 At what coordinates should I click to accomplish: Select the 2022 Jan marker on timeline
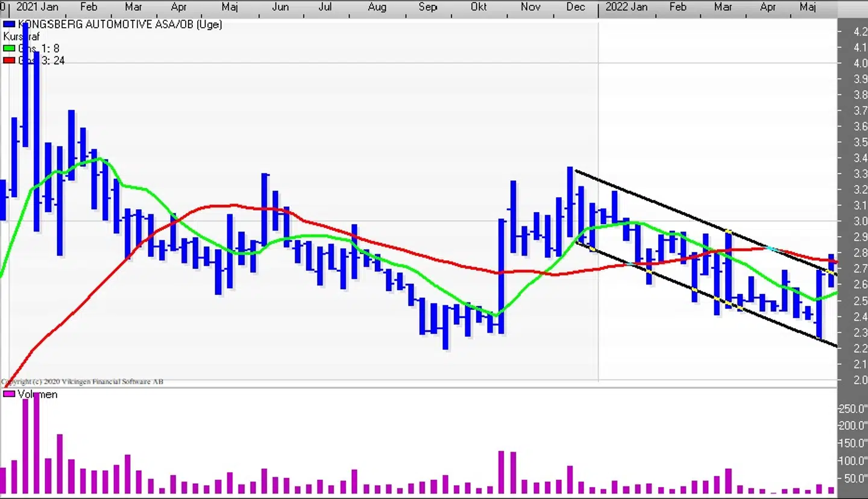click(x=626, y=7)
